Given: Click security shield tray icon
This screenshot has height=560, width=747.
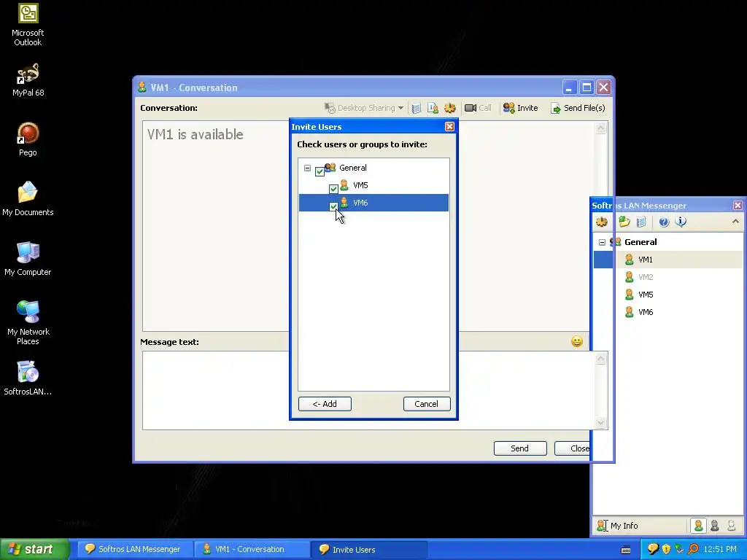Looking at the screenshot, I should click(x=667, y=550).
